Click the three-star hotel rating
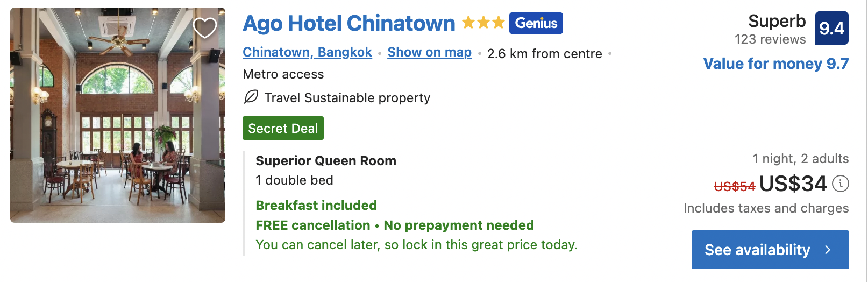The image size is (868, 282). [x=483, y=23]
